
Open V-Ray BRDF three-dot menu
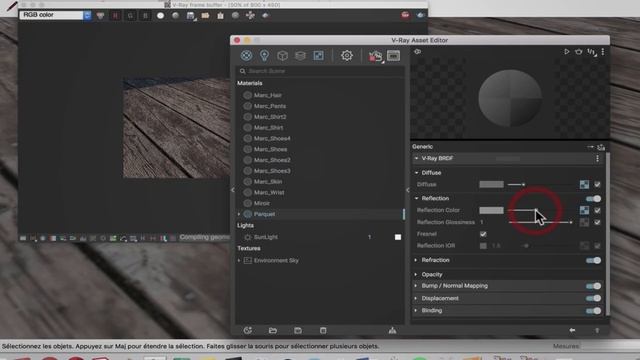[x=598, y=158]
